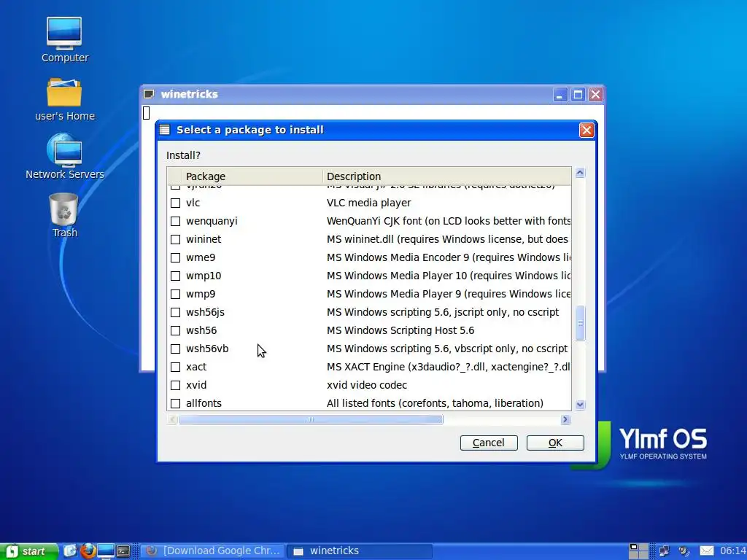This screenshot has width=747, height=560.
Task: Open the volume tray icon
Action: [x=684, y=551]
